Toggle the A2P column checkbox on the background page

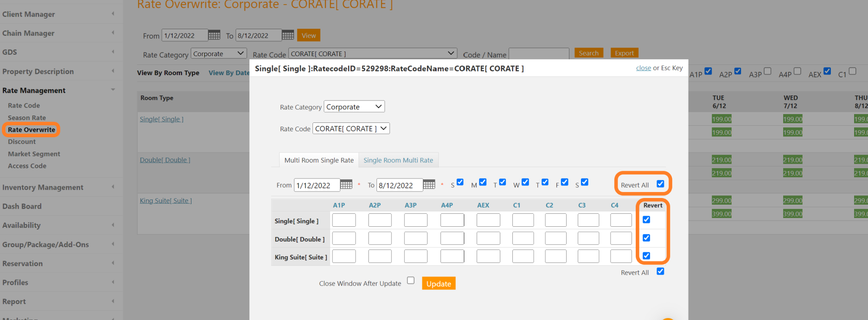738,71
